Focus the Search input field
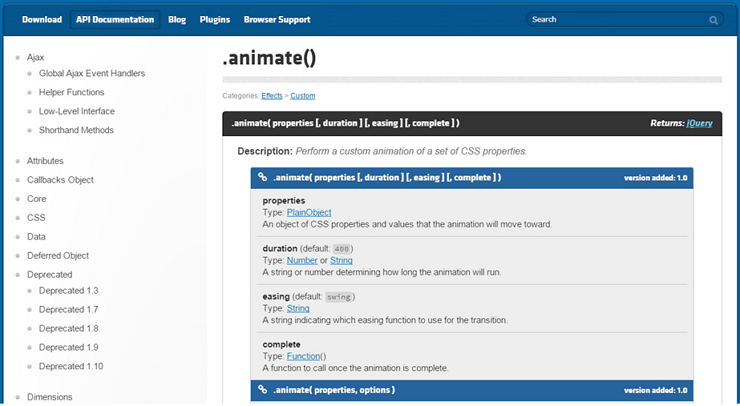This screenshot has width=740, height=406. point(617,19)
